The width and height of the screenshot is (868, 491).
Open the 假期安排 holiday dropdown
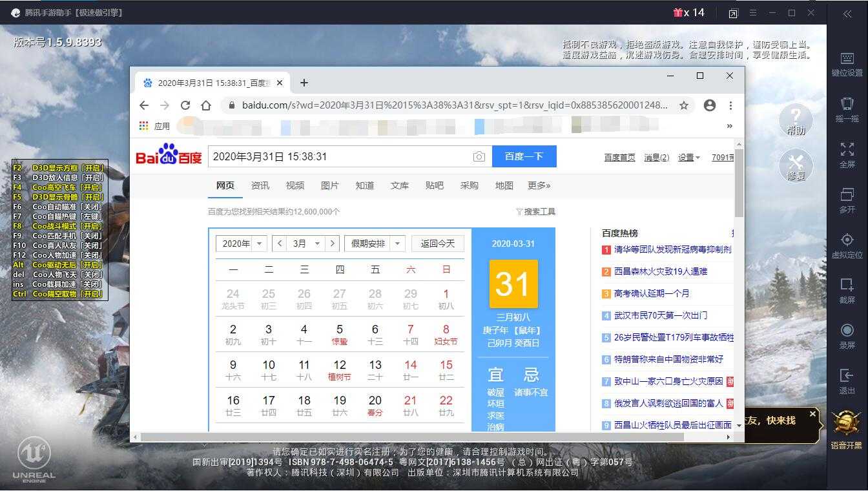pos(375,244)
